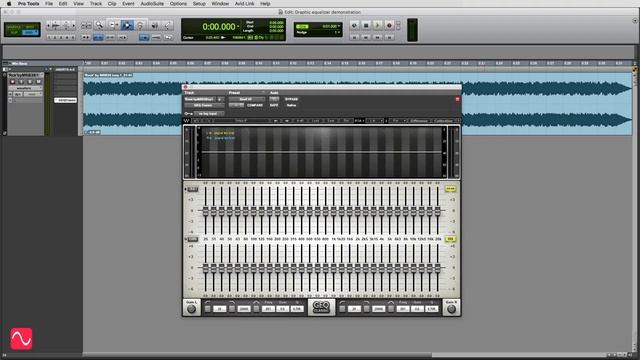This screenshot has height=360, width=640.
Task: Open the Window menu
Action: 220,4
